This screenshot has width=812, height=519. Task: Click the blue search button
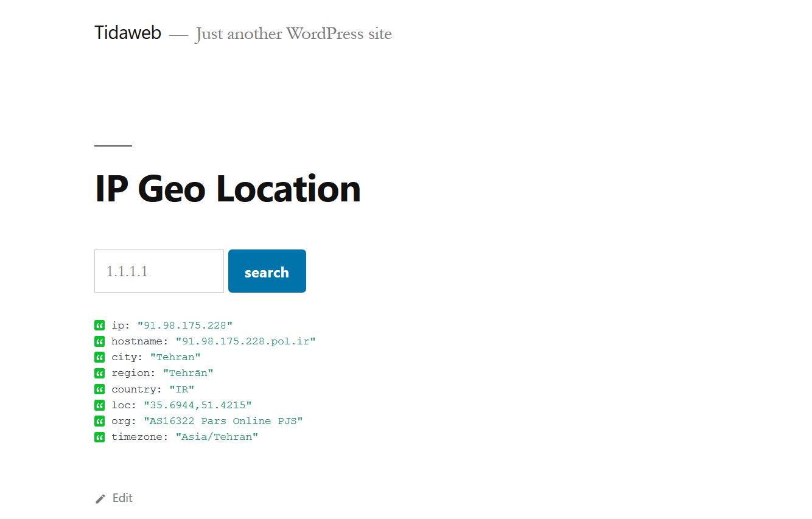click(267, 271)
